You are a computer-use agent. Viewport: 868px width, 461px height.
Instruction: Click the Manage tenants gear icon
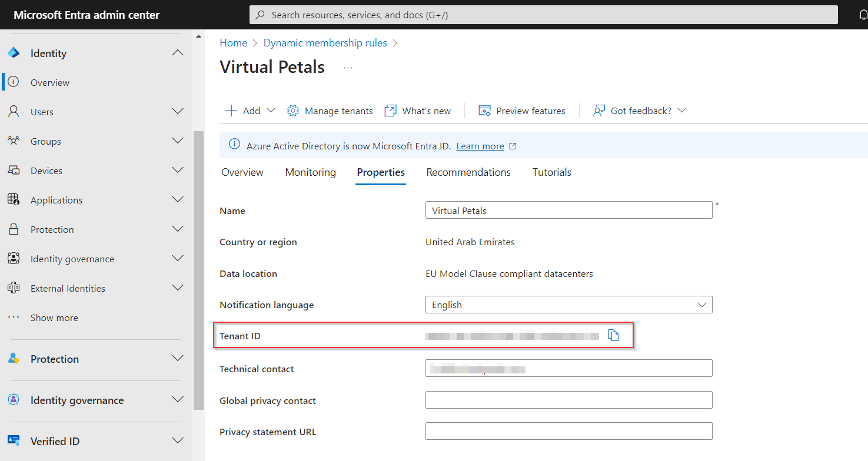[293, 111]
